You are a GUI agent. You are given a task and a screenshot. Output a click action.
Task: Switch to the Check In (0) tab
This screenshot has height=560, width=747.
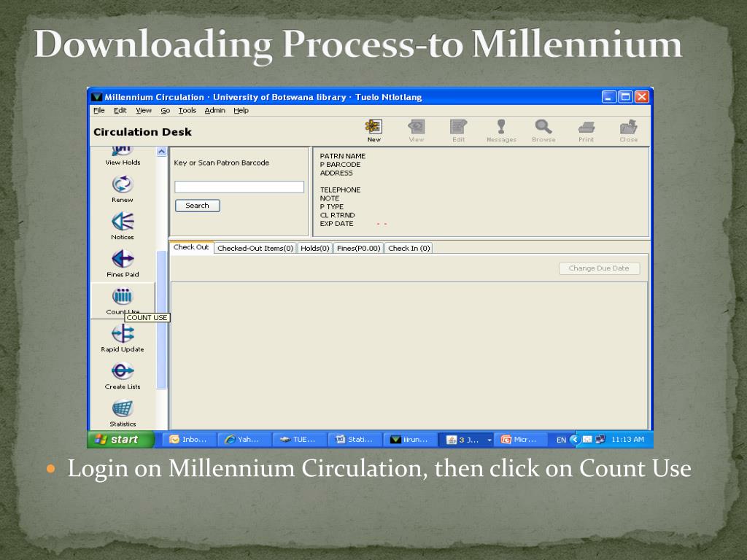(409, 248)
